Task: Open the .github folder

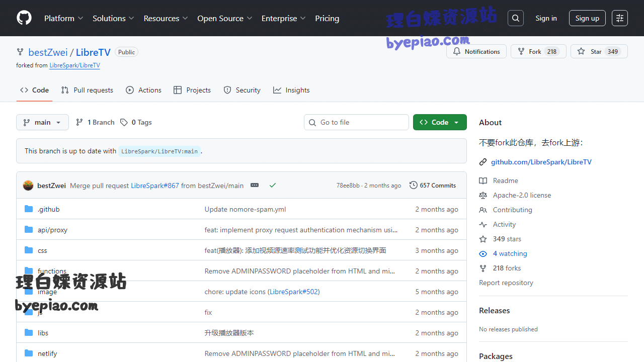Action: click(48, 209)
